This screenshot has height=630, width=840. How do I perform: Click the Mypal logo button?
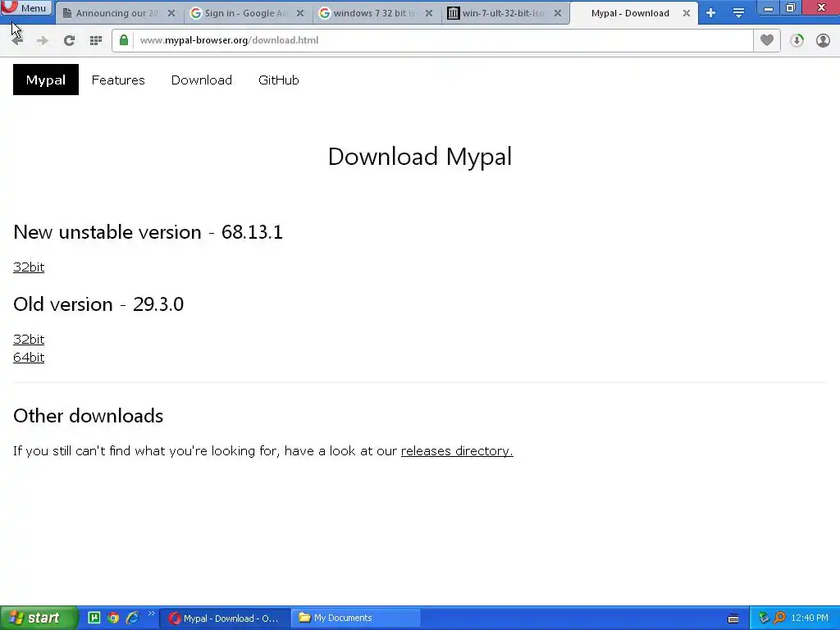point(46,80)
